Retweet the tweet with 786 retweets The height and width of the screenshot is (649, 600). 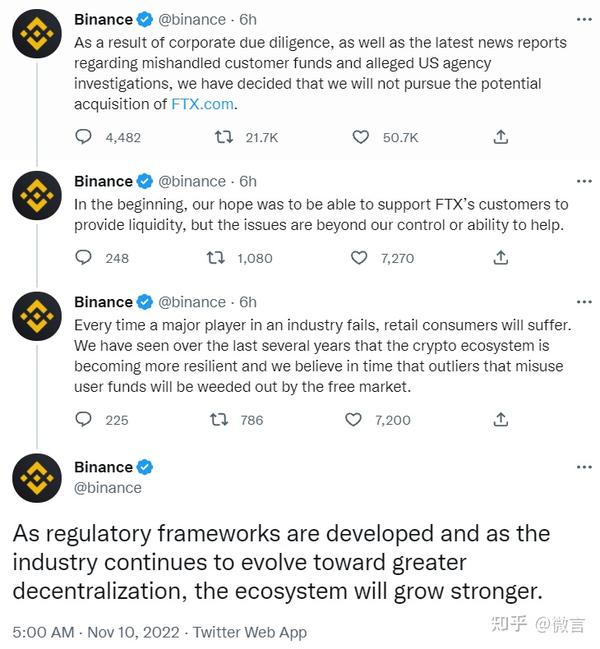[x=215, y=420]
